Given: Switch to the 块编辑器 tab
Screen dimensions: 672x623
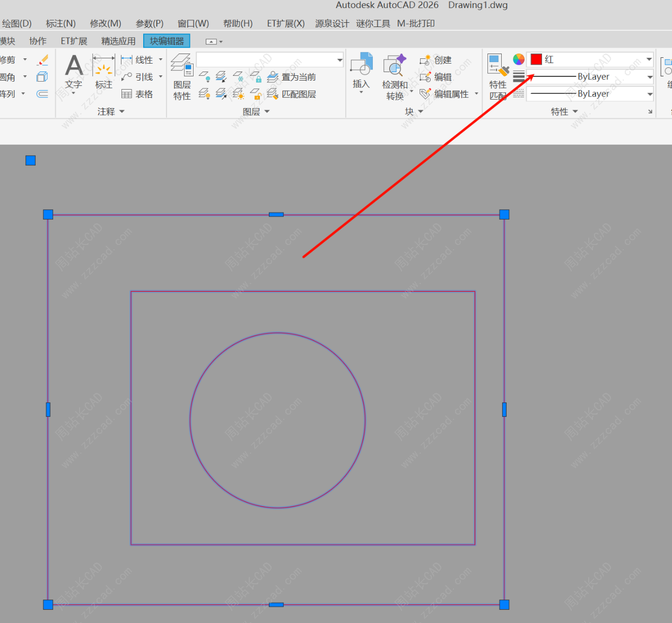Looking at the screenshot, I should [167, 41].
